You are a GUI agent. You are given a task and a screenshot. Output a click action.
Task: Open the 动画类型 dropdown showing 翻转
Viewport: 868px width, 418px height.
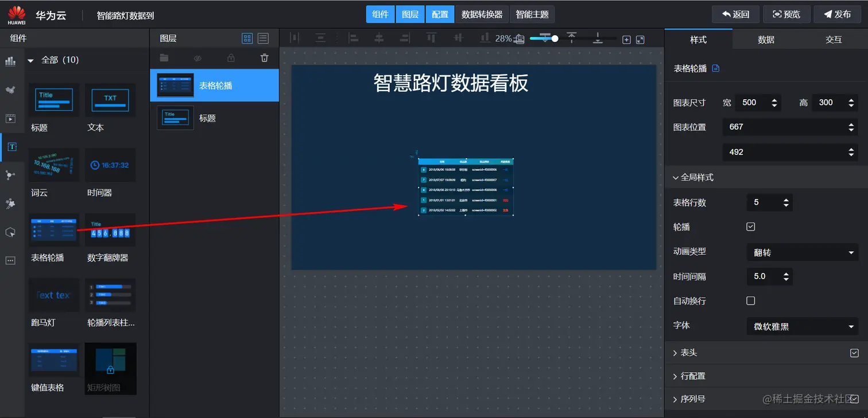point(803,252)
